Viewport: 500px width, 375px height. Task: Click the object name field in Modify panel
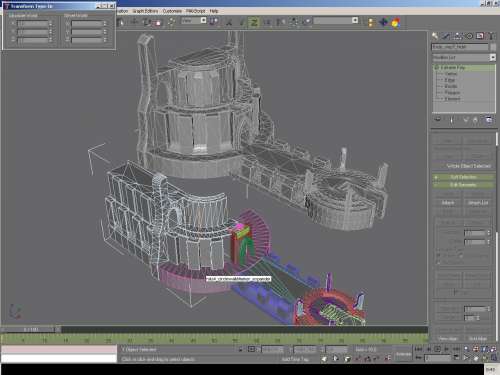point(460,47)
